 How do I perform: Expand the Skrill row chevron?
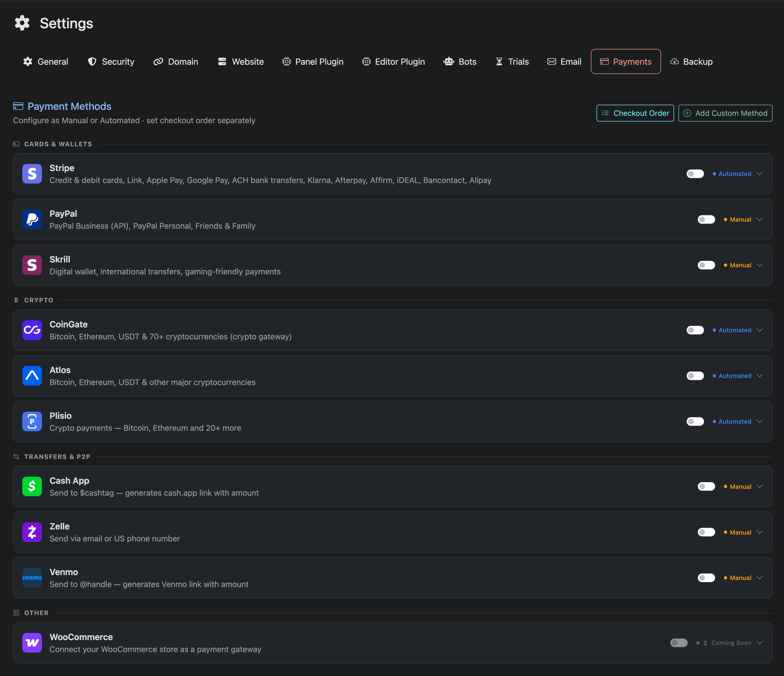point(760,265)
